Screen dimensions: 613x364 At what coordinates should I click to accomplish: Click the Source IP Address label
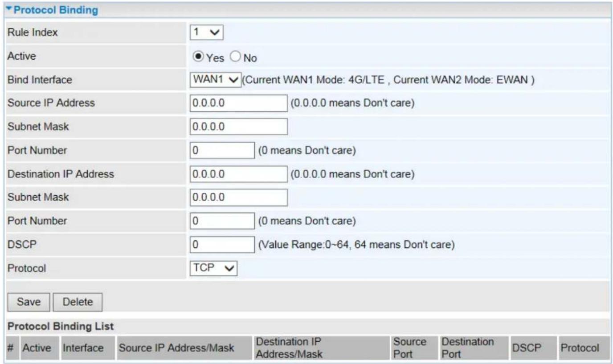tap(51, 103)
